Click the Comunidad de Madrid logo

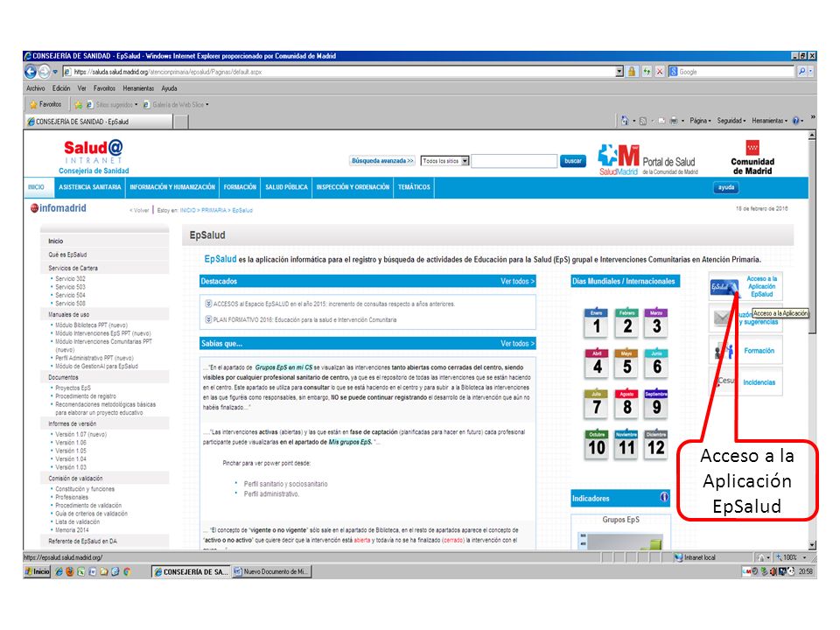(x=752, y=157)
